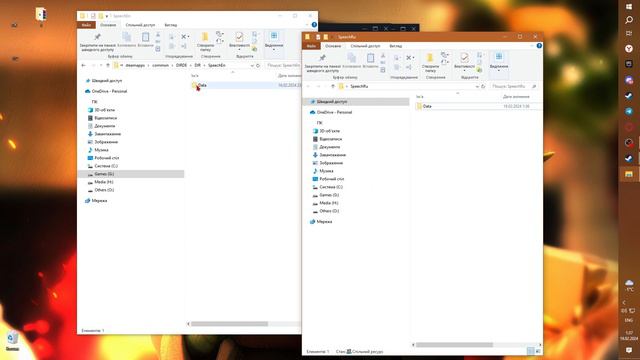Pin to Quick Access in SpeechRu window
This screenshot has width=640, height=360.
click(x=323, y=62)
